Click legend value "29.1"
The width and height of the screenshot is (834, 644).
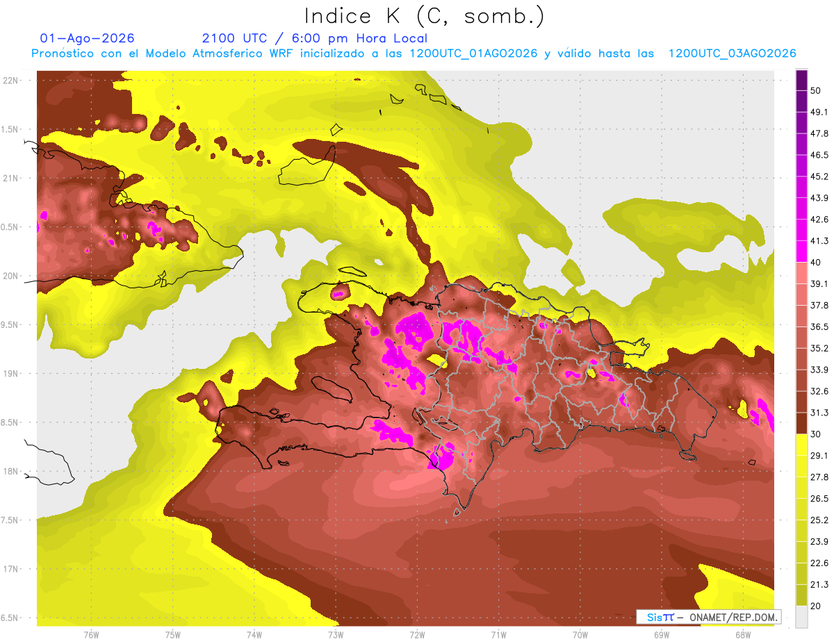tap(819, 456)
